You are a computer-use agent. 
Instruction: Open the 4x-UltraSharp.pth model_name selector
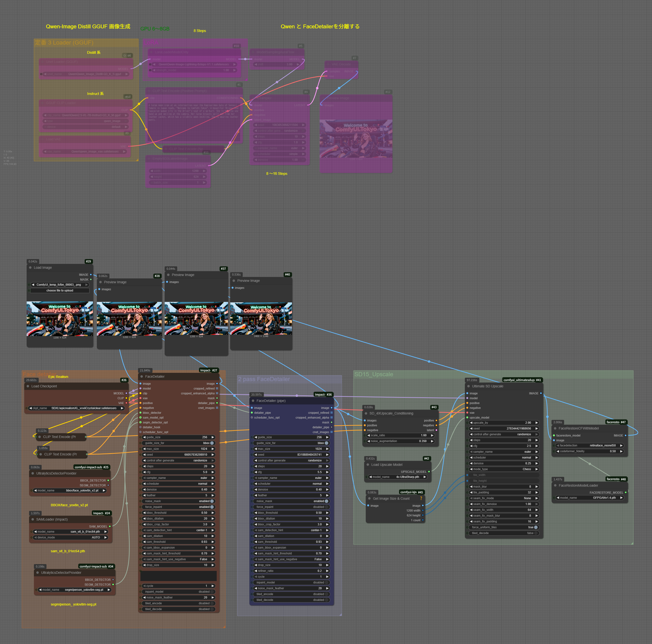pos(398,477)
